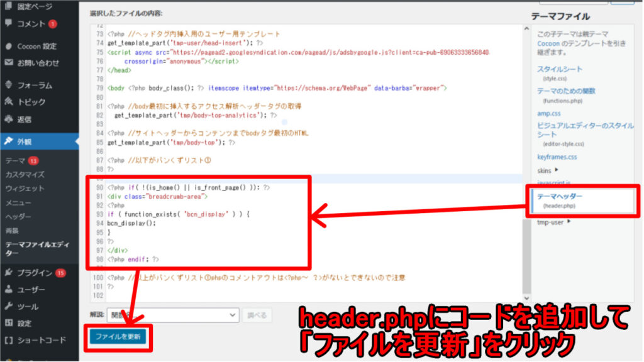
Task: Click the 返信 replies icon
Action: [8, 119]
